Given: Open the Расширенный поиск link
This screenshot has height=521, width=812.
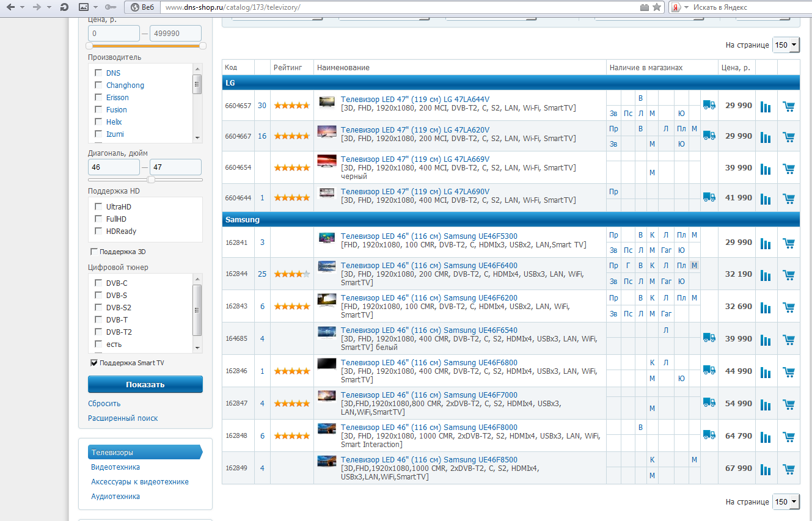Looking at the screenshot, I should click(x=123, y=418).
